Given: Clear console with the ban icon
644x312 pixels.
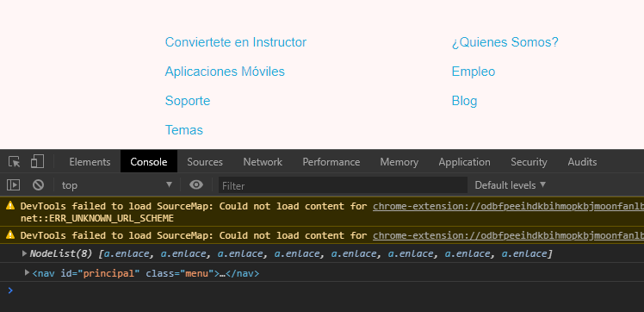Looking at the screenshot, I should click(38, 185).
